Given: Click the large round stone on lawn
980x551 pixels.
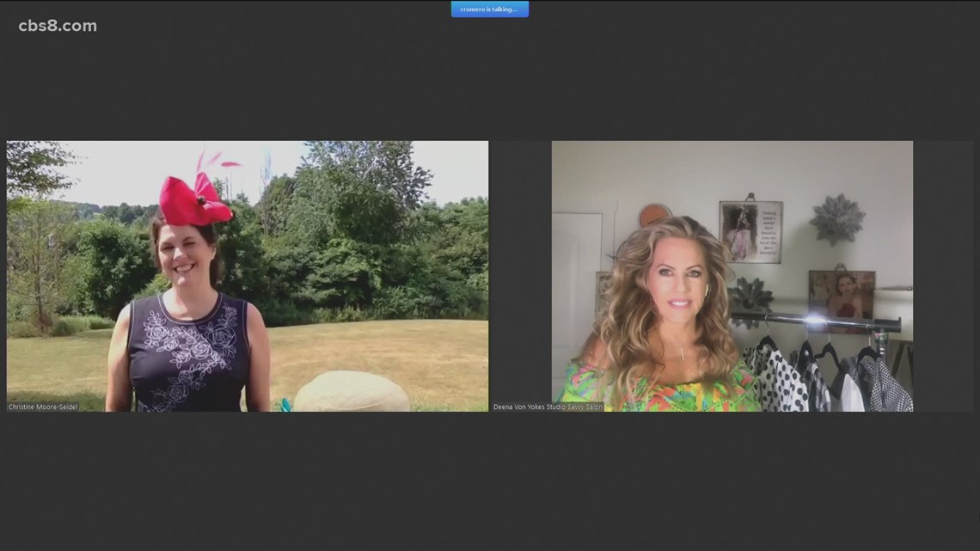Looking at the screenshot, I should coord(351,391).
